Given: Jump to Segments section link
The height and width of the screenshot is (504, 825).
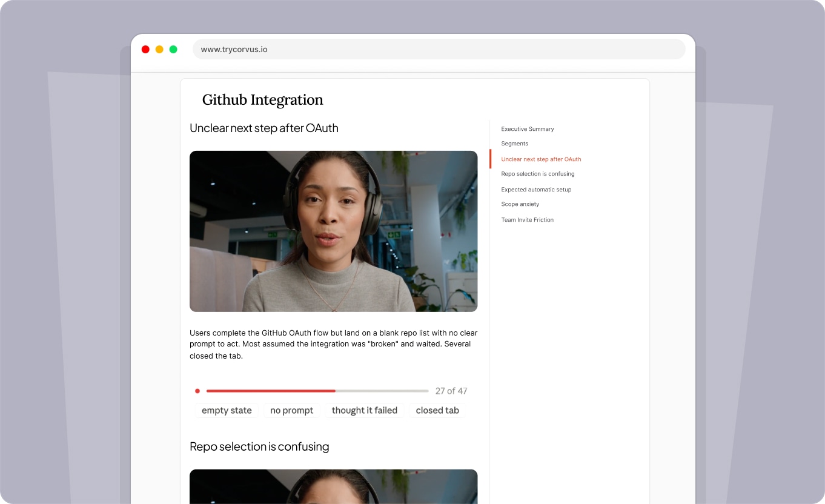Looking at the screenshot, I should tap(514, 144).
